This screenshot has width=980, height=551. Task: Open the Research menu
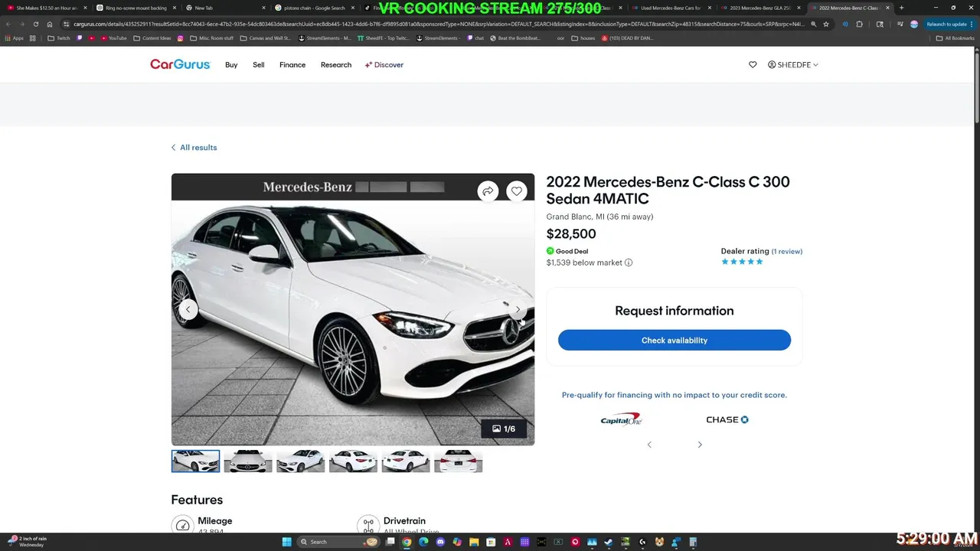tap(336, 65)
